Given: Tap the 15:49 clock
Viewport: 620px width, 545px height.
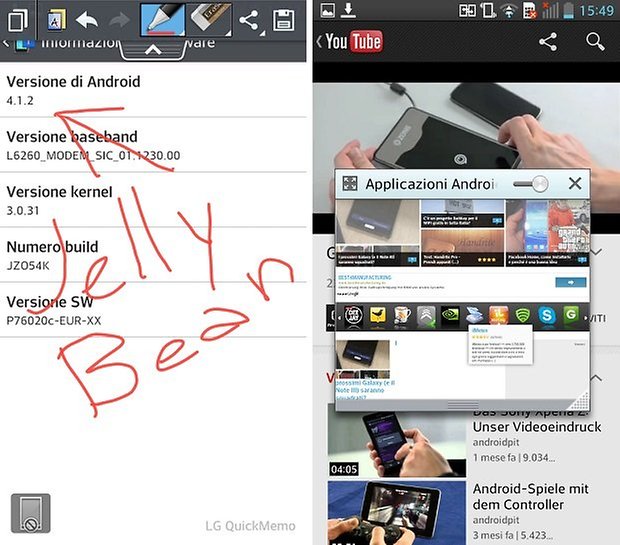Looking at the screenshot, I should [x=597, y=11].
